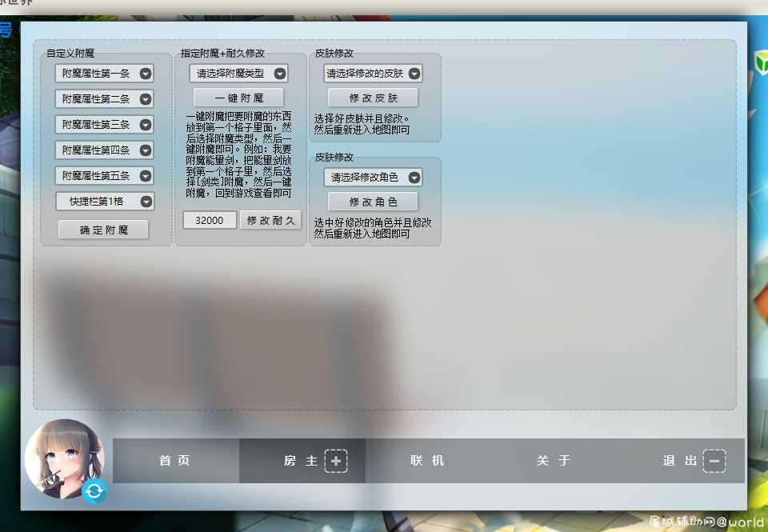Open the 附魔属性第二条 dropdown
This screenshot has width=768, height=532.
coord(104,99)
